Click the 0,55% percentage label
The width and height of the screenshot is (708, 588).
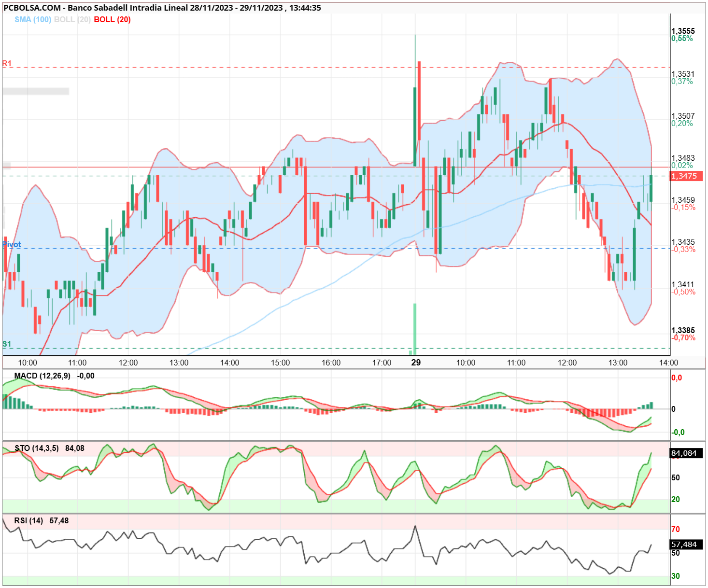tap(682, 38)
